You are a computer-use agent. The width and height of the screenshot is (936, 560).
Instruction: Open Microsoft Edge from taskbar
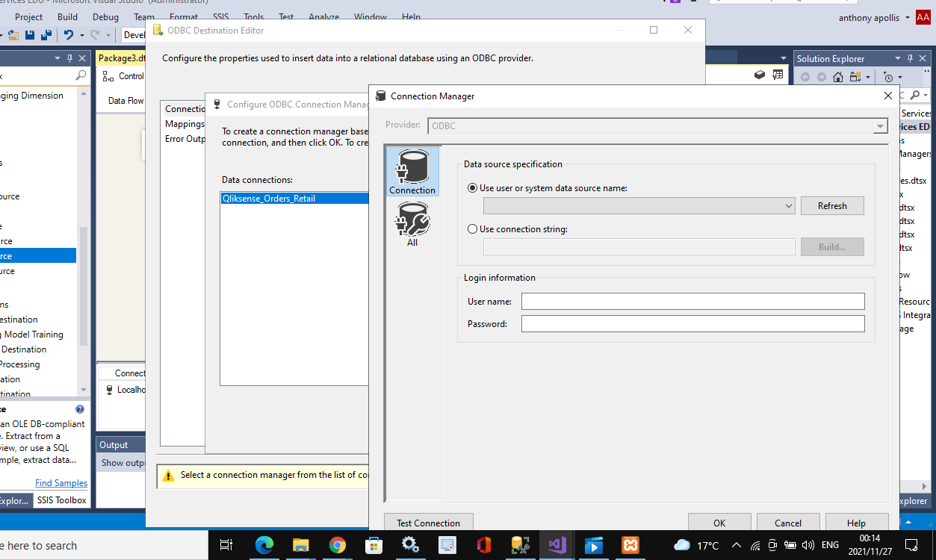264,545
